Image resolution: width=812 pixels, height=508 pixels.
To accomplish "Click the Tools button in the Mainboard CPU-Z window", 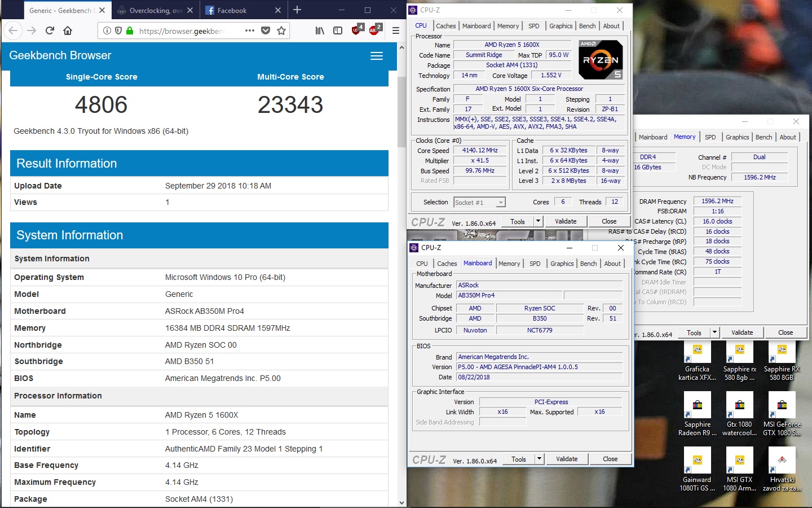I will [519, 459].
